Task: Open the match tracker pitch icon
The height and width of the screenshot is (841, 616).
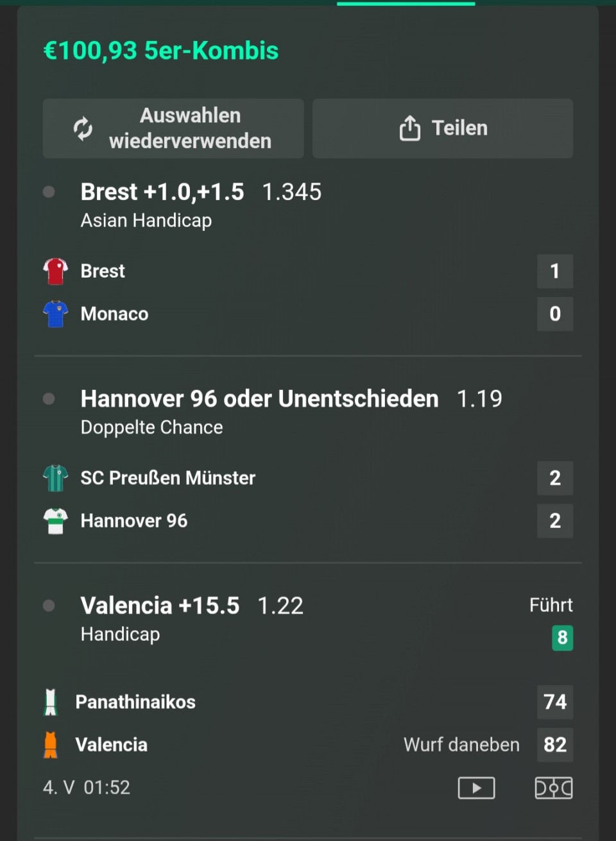Action: click(x=554, y=788)
